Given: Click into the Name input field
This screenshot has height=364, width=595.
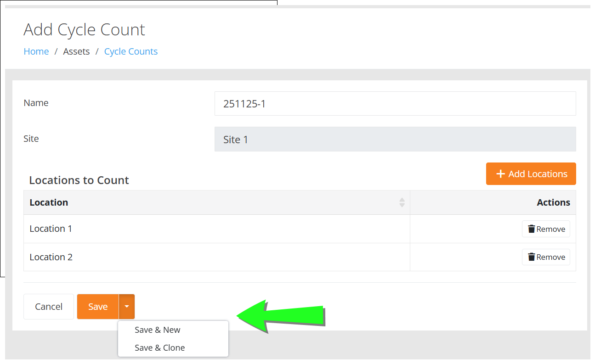Looking at the screenshot, I should click(x=395, y=104).
